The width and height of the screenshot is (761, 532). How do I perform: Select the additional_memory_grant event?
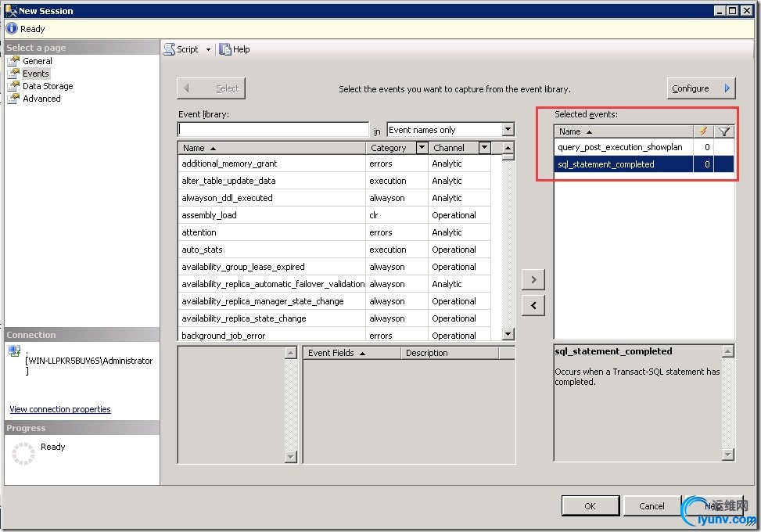tap(335, 164)
